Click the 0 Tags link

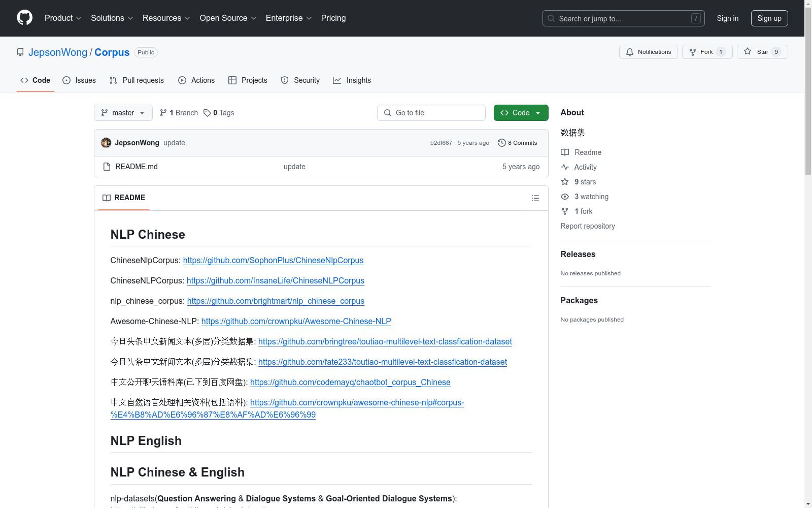pos(219,113)
